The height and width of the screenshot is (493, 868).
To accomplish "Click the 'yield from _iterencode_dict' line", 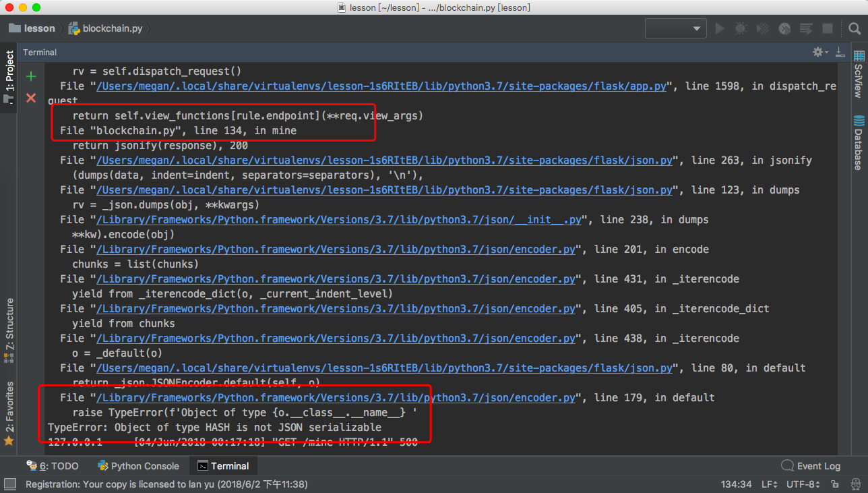I will [232, 293].
